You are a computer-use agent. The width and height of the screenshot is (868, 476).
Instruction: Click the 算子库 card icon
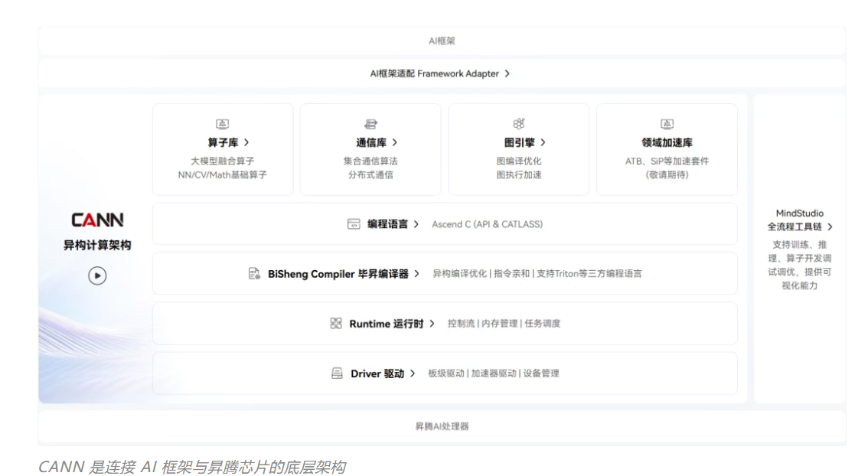point(223,124)
